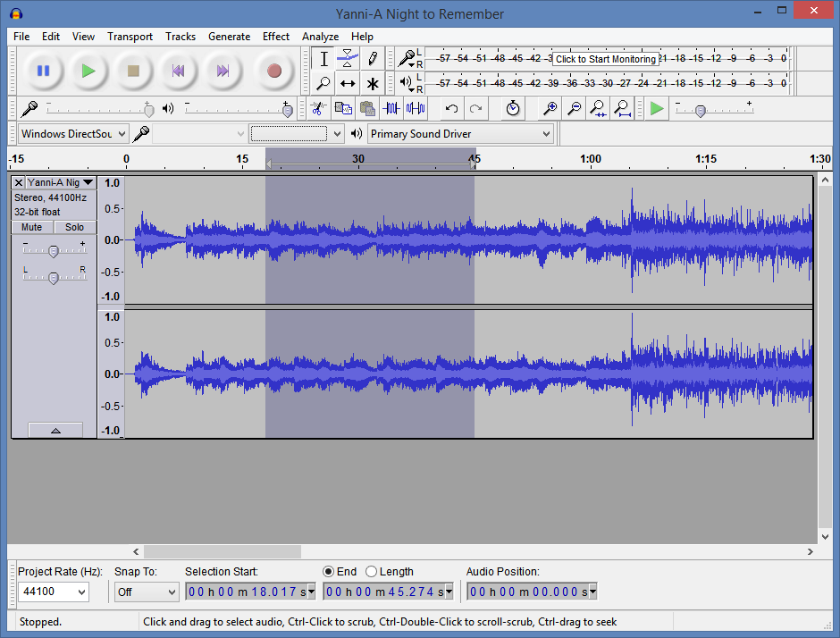
Task: Enable the Multi-Tool asterisk mode
Action: (373, 83)
